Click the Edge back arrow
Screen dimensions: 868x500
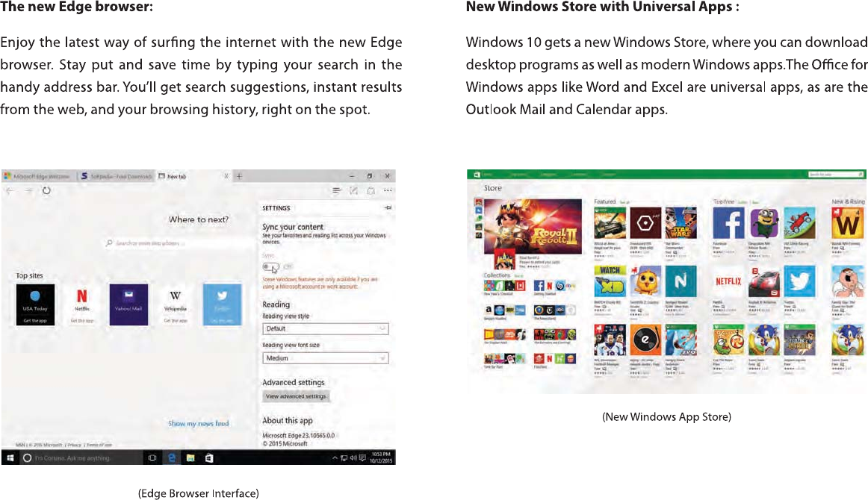pos(10,191)
